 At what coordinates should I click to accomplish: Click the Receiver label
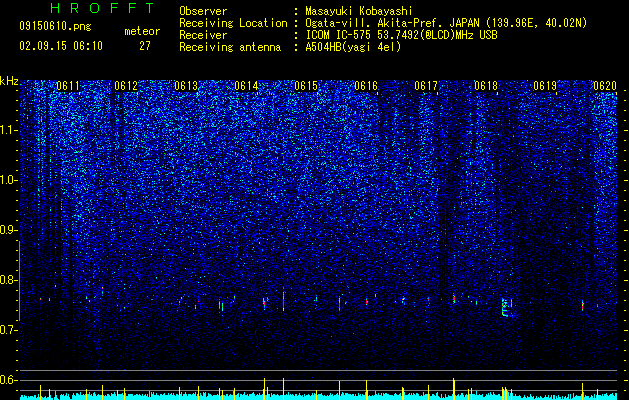click(x=203, y=35)
